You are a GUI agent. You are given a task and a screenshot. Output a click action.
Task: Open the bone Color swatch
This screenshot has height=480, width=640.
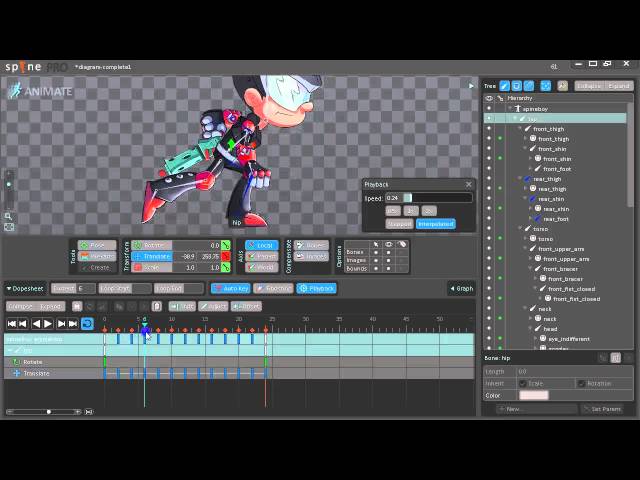[533, 396]
